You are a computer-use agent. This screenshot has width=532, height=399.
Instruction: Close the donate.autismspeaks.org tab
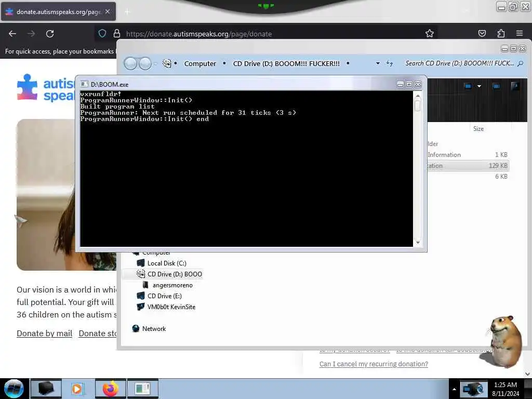(x=108, y=11)
